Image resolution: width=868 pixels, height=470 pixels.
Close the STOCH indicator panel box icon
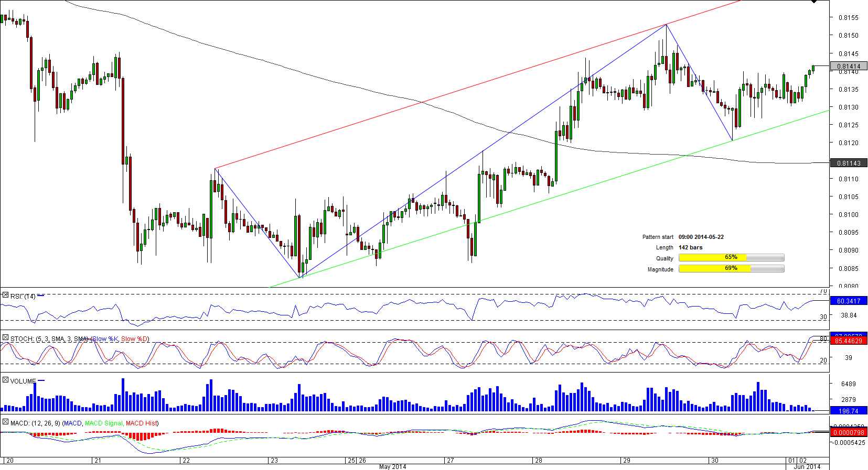pyautogui.click(x=5, y=338)
